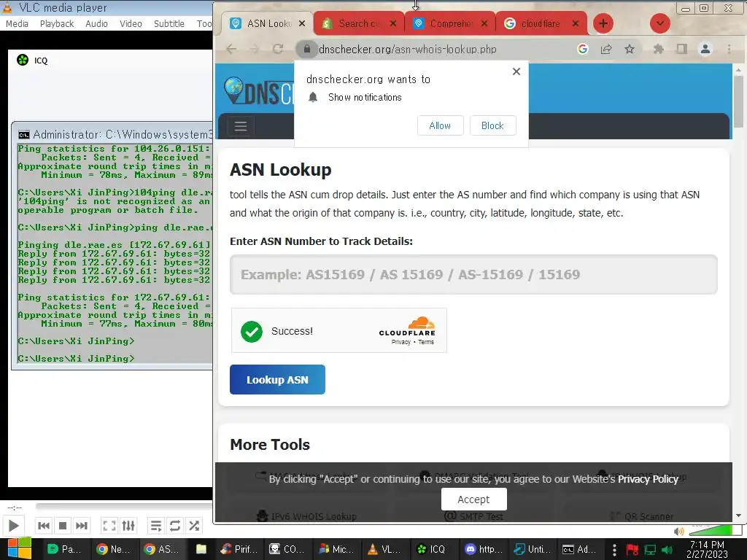Screen dimensions: 747x560
Task: Open the VLC Subtitle menu
Action: click(x=169, y=24)
